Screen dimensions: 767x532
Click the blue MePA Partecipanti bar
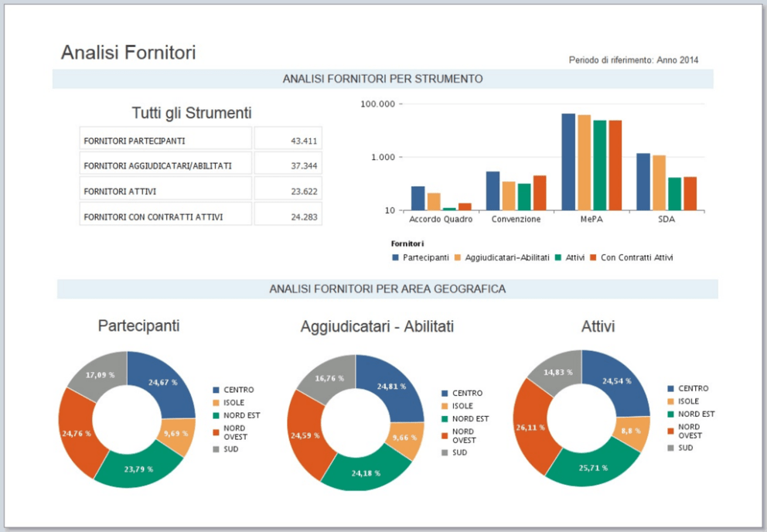click(568, 162)
